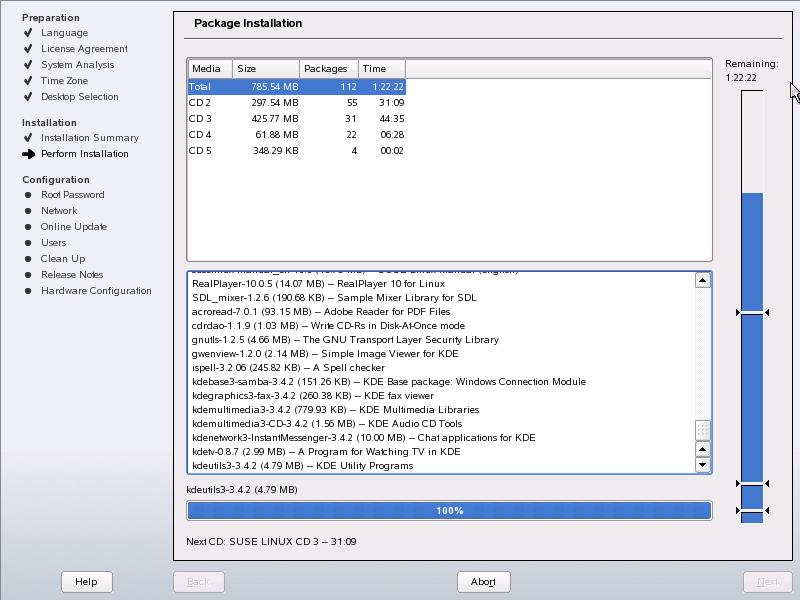Viewport: 800px width, 600px height.
Task: Click the scroll down arrow at bottom of package log
Action: (703, 465)
